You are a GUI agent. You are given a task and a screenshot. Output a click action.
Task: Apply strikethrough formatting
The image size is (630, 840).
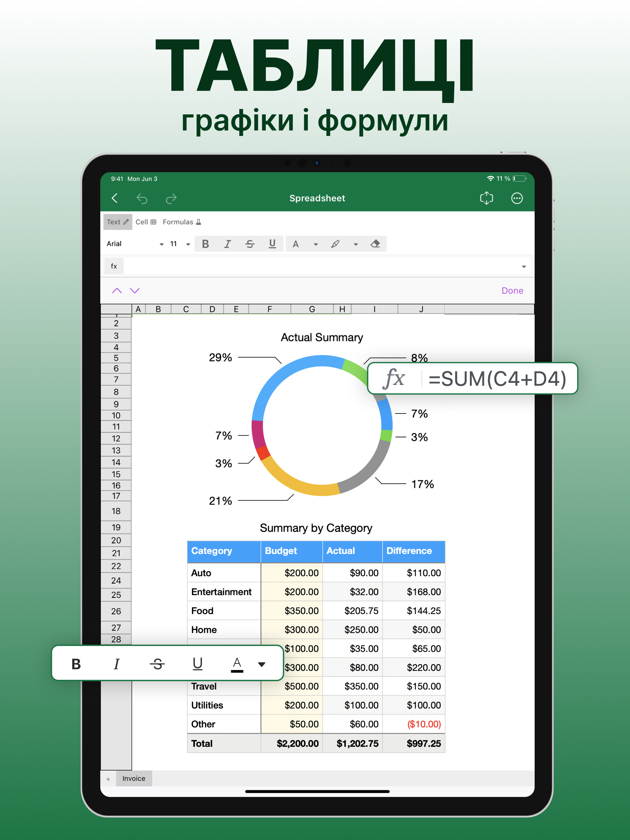(x=250, y=244)
